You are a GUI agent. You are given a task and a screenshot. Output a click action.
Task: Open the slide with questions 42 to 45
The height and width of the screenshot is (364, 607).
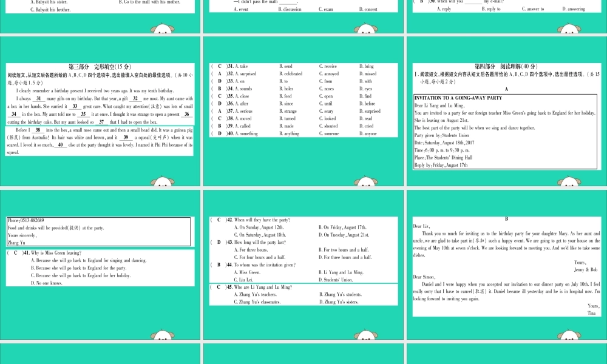pyautogui.click(x=303, y=265)
